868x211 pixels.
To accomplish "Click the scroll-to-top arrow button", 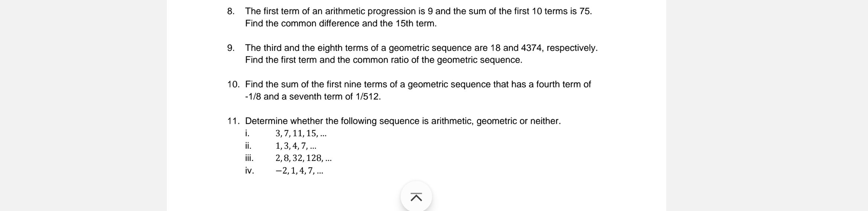I will 416,197.
